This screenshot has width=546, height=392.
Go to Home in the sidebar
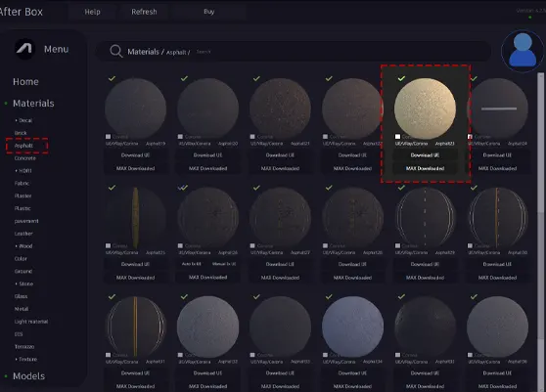(25, 82)
